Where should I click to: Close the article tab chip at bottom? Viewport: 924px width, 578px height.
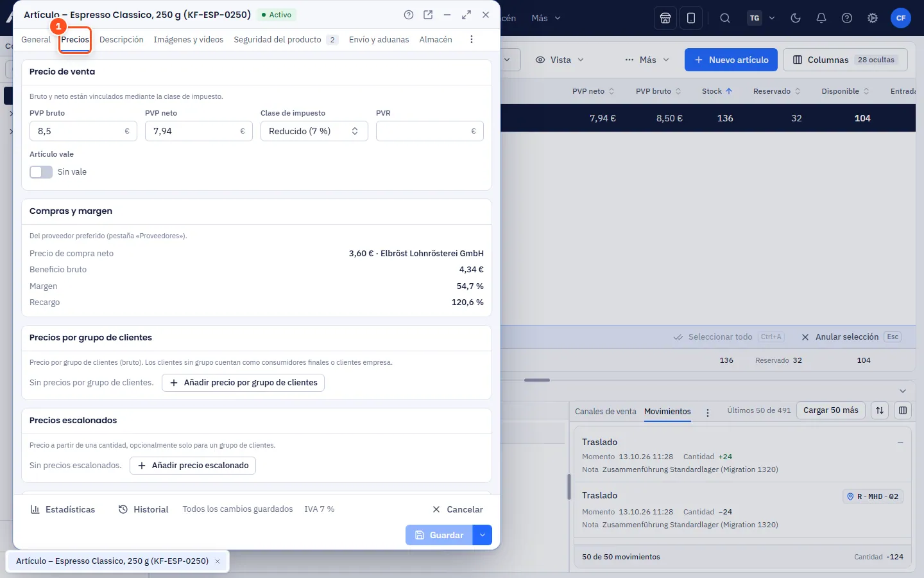click(218, 561)
